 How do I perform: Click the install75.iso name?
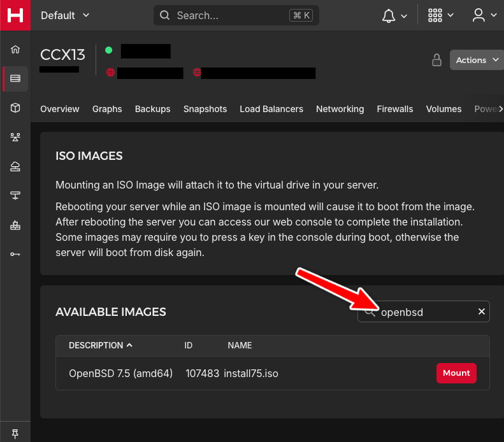[251, 373]
